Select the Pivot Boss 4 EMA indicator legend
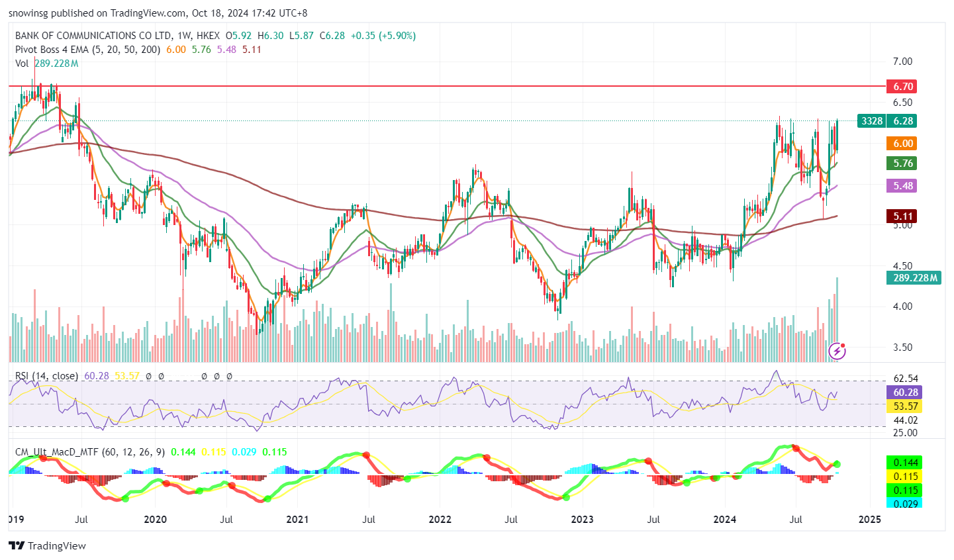This screenshot has width=954, height=560. pos(88,50)
